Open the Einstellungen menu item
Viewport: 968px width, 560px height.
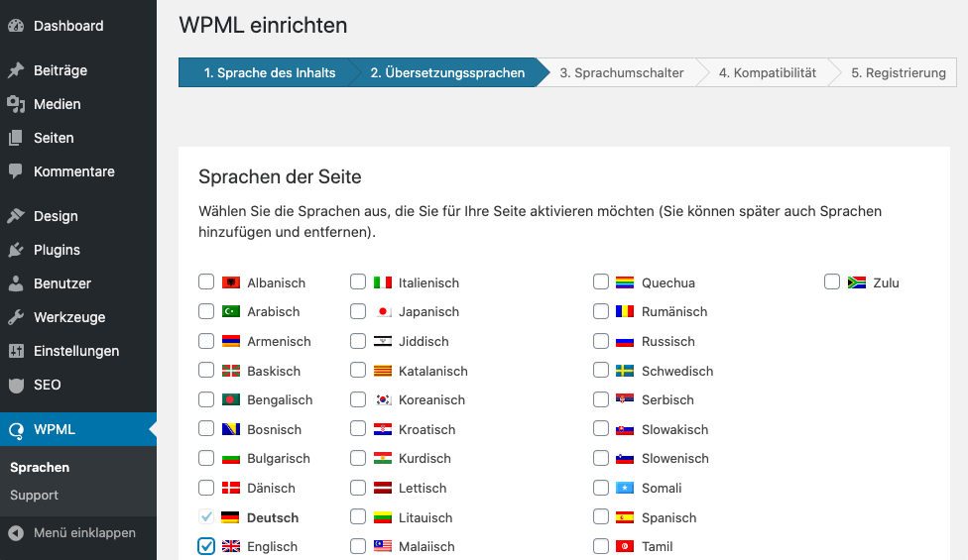tap(76, 351)
